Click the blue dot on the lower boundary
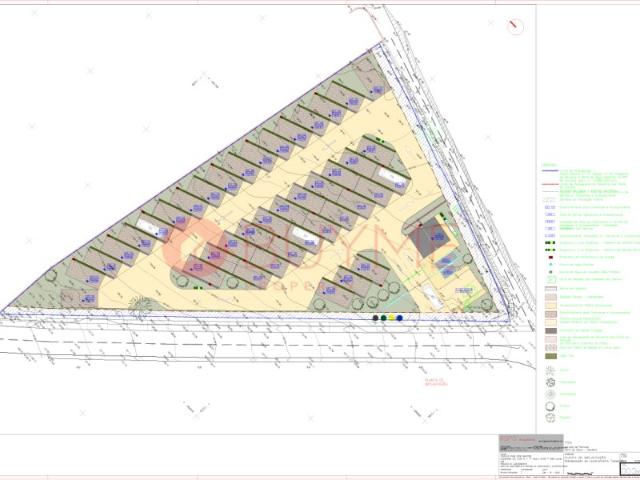This screenshot has width=640, height=480. [x=400, y=318]
